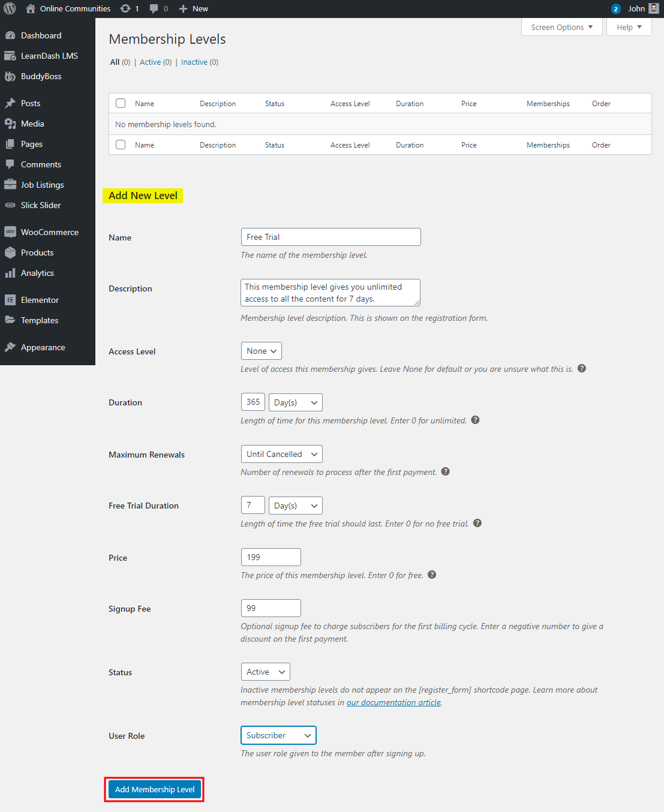The width and height of the screenshot is (664, 812).
Task: Open the Maximum Renewals dropdown
Action: coord(281,454)
